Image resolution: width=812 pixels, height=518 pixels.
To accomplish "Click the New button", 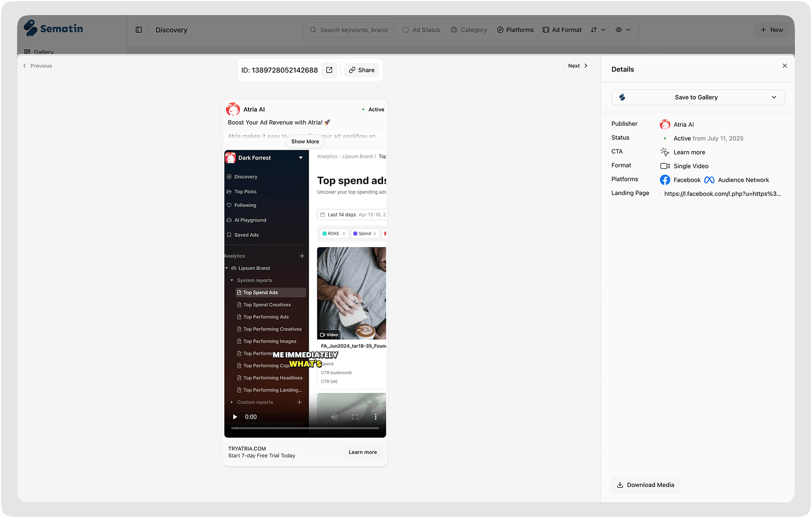I will tap(772, 30).
